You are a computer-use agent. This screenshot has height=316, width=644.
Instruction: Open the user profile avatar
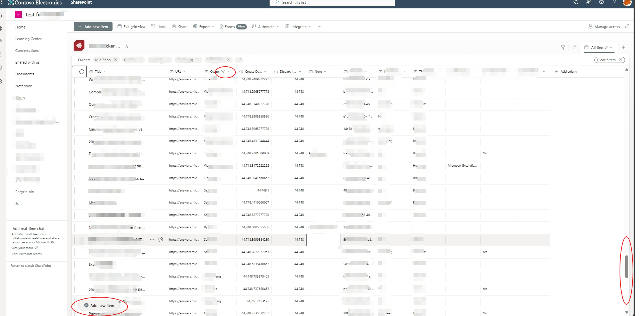point(627,3)
